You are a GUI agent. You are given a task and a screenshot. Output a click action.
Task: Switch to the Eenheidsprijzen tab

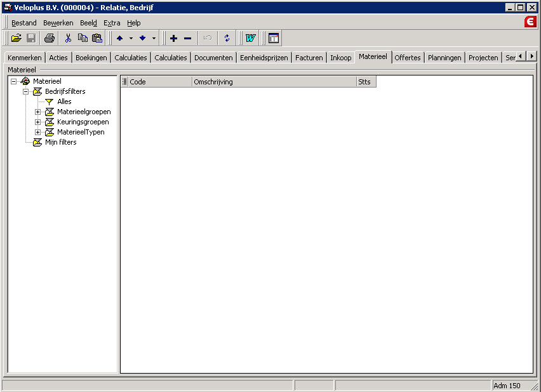pyautogui.click(x=264, y=58)
